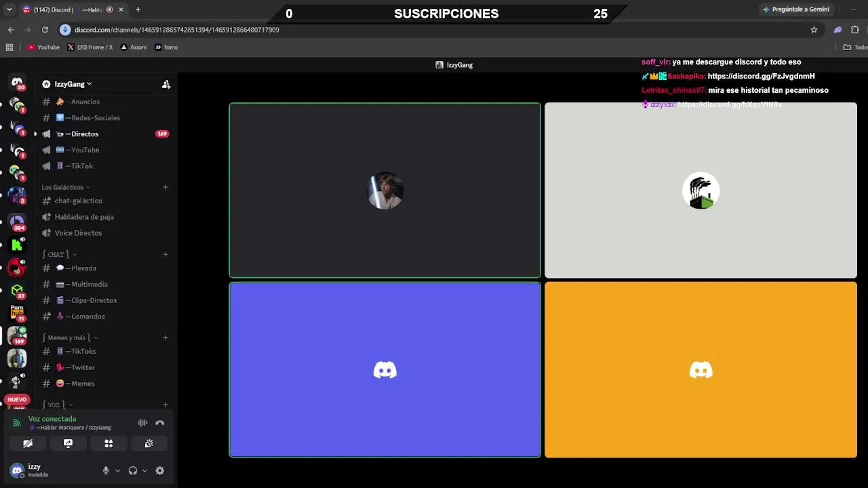
Task: Open the YouTube announcement channel
Action: [x=106, y=150]
